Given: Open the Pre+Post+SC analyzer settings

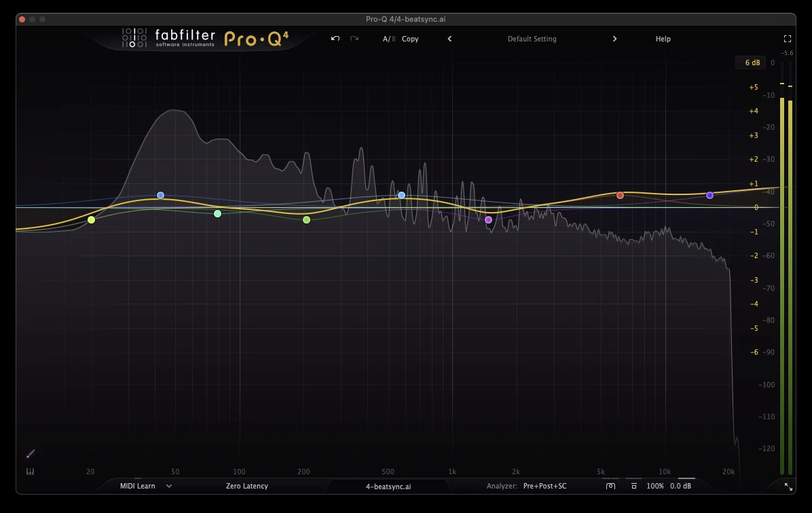Looking at the screenshot, I should click(545, 486).
